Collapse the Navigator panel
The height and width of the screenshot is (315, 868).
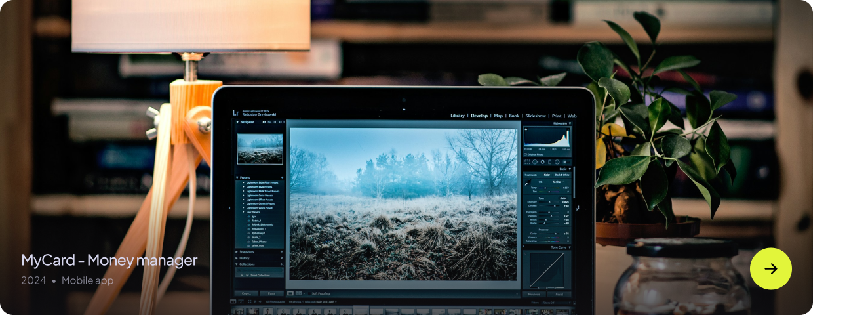pyautogui.click(x=238, y=122)
